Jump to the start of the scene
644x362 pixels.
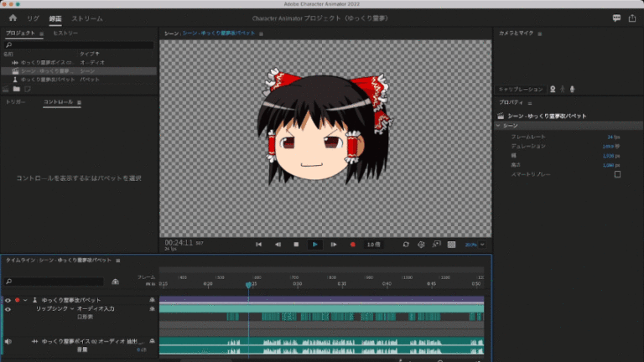click(259, 244)
